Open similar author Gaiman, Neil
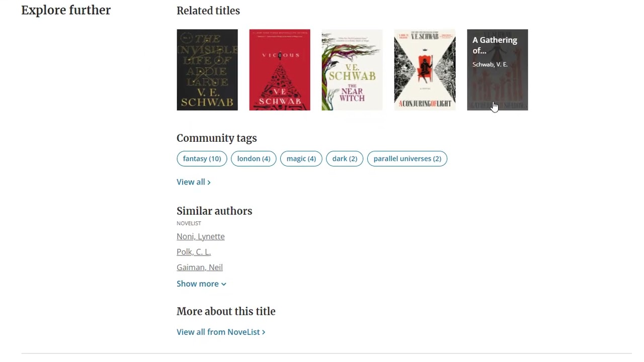 coord(199,267)
